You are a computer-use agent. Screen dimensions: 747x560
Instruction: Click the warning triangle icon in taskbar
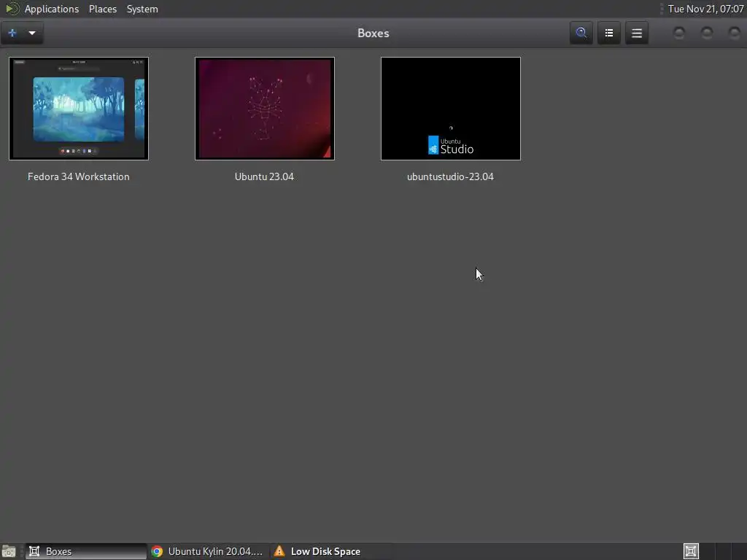[279, 551]
